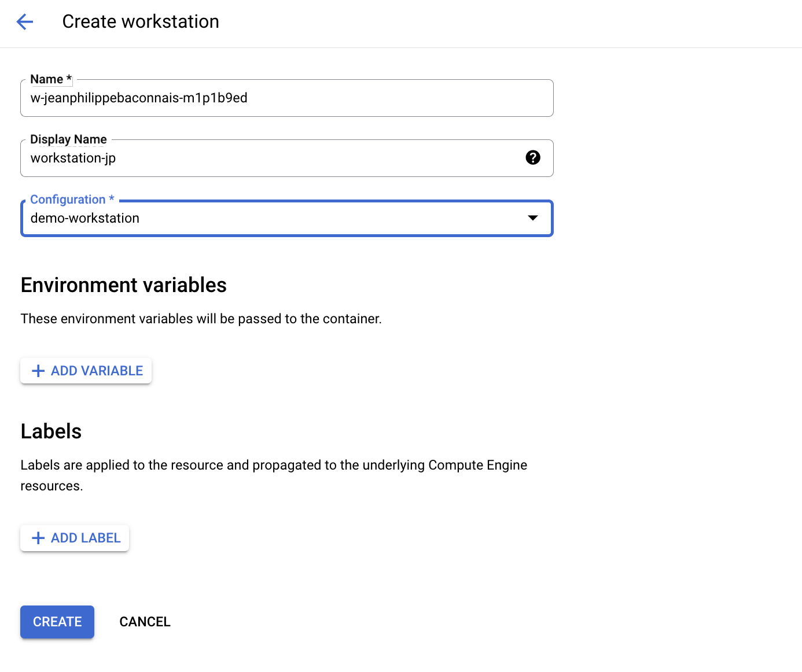
Task: Expand the Configuration dropdown arrow
Action: (x=532, y=218)
